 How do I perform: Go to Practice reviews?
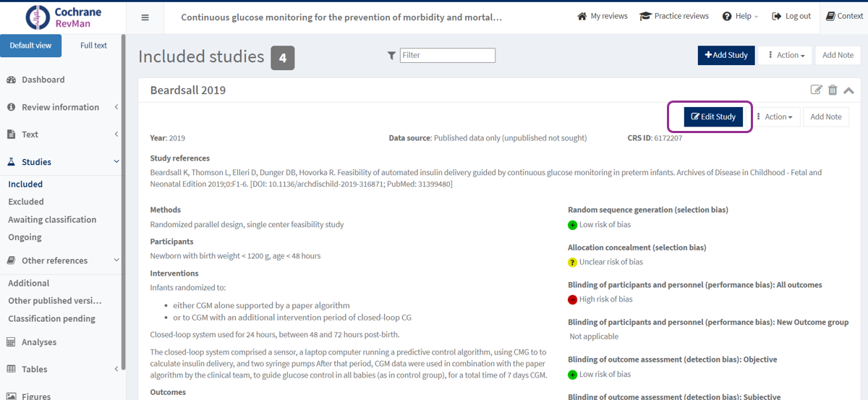[676, 16]
